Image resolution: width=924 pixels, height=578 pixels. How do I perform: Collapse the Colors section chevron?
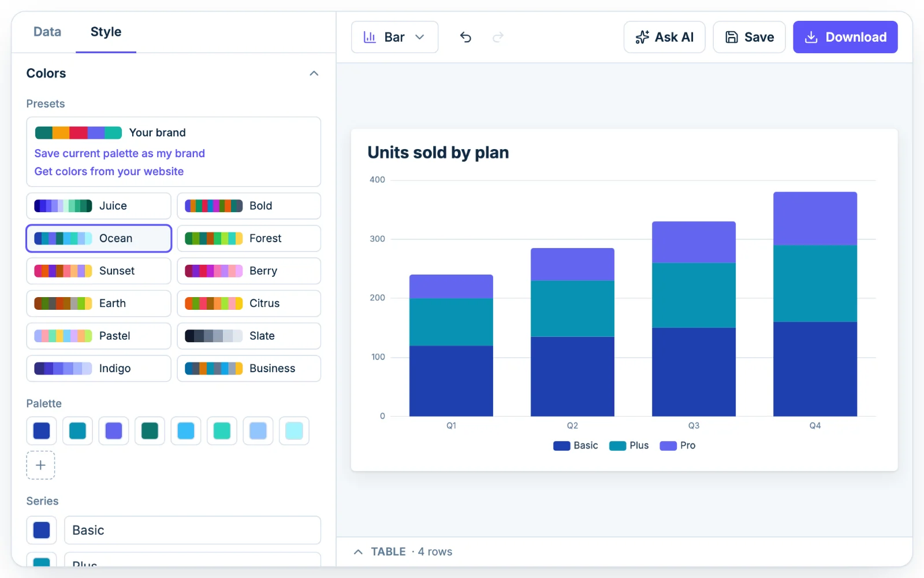(314, 73)
